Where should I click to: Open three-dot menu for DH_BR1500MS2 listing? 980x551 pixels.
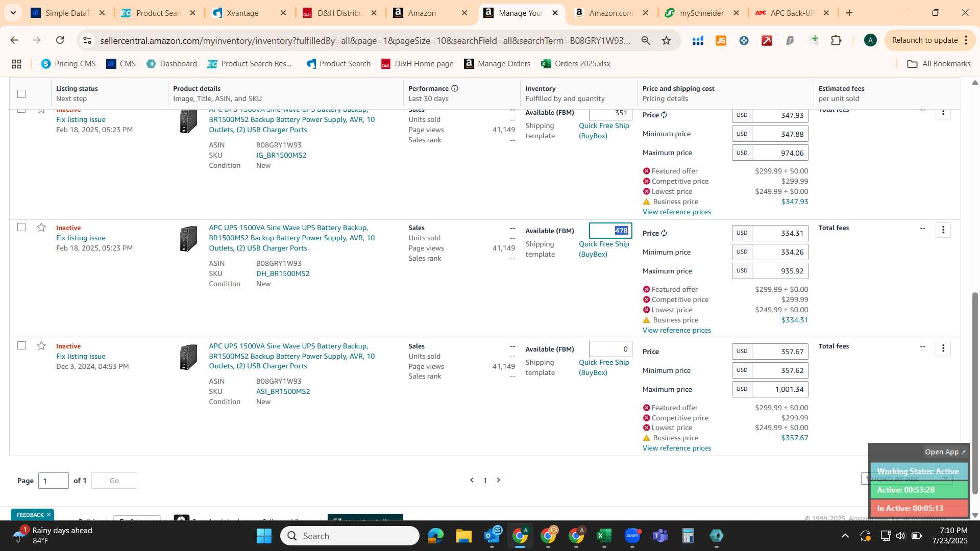943,230
